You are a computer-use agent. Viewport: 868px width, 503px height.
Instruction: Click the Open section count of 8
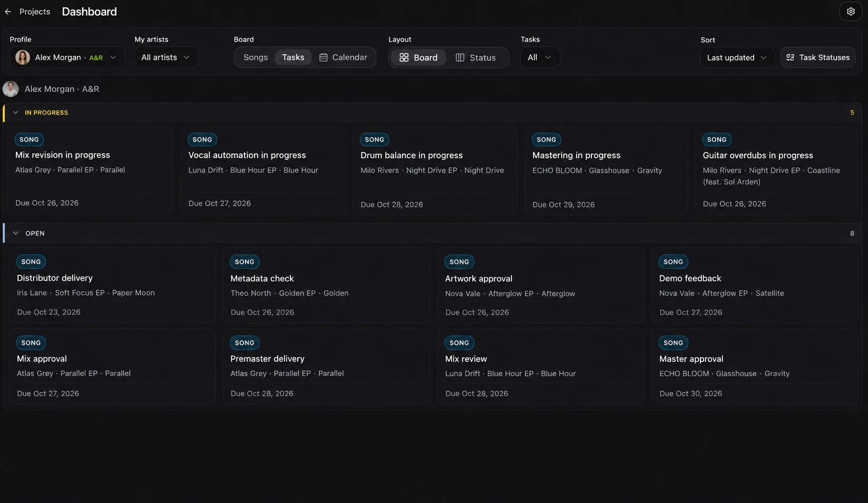tap(852, 233)
